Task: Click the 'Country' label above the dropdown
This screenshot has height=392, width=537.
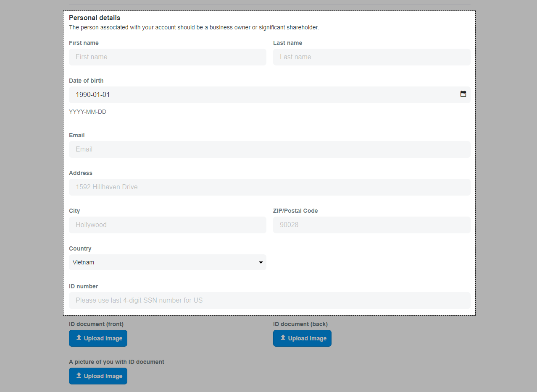Action: (80, 248)
